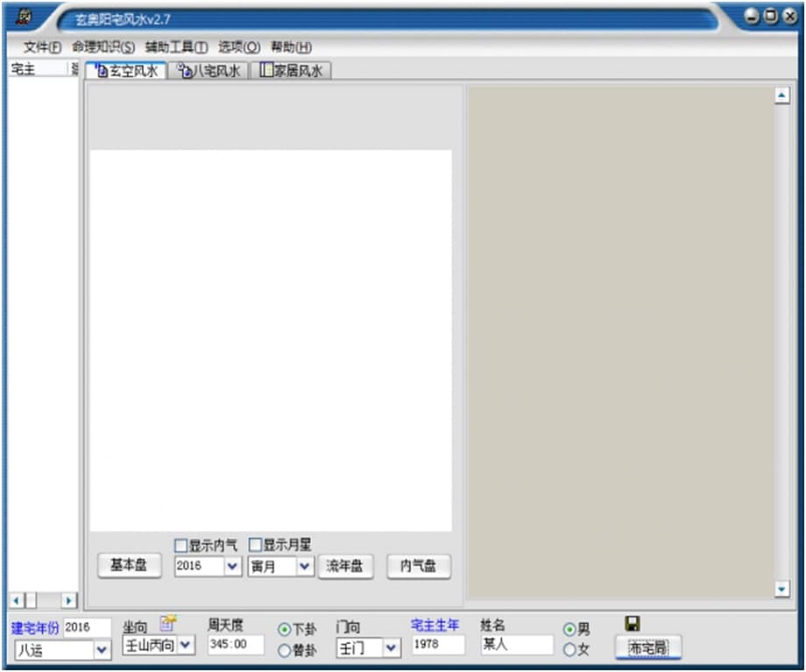Click the blue 建宅年份 label
The height and width of the screenshot is (672, 806).
coord(35,628)
